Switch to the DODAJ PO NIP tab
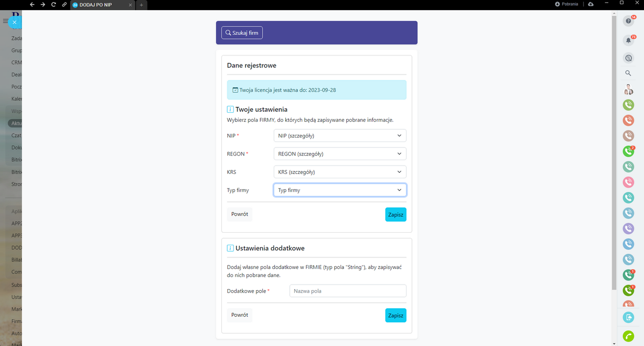The width and height of the screenshot is (644, 346). click(x=100, y=5)
